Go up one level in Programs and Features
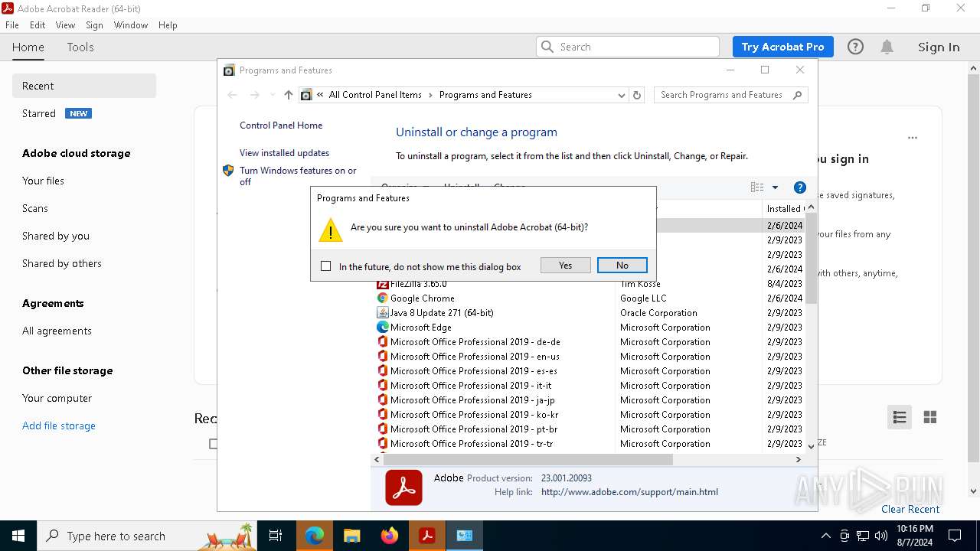The width and height of the screenshot is (980, 551). coord(288,95)
